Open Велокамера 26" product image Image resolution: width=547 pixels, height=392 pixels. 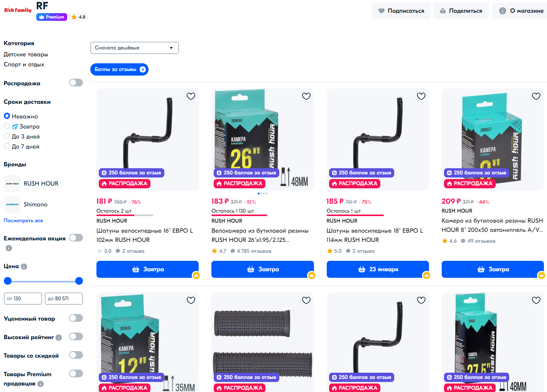[263, 139]
